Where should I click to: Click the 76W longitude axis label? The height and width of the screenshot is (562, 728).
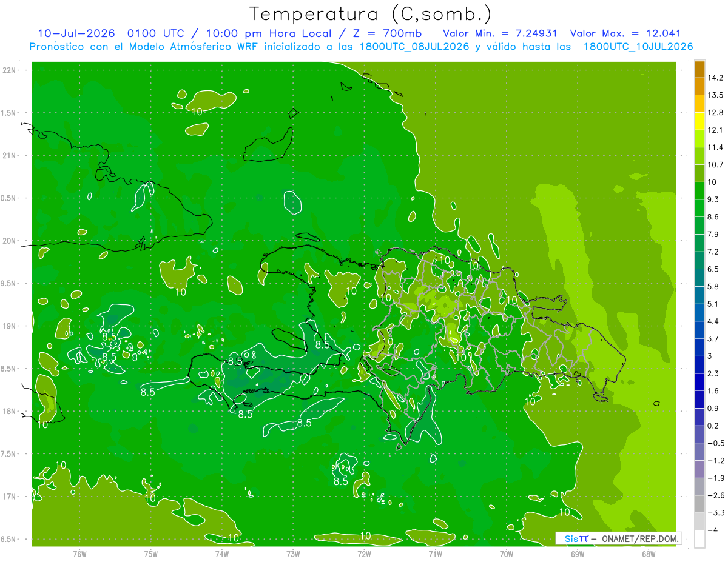point(79,554)
